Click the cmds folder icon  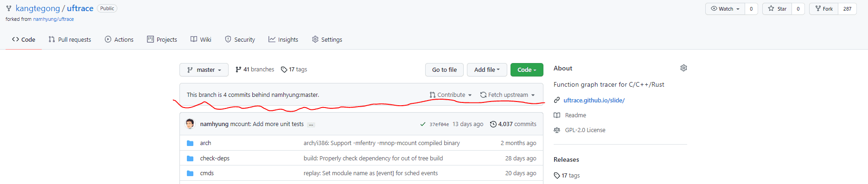pyautogui.click(x=190, y=173)
